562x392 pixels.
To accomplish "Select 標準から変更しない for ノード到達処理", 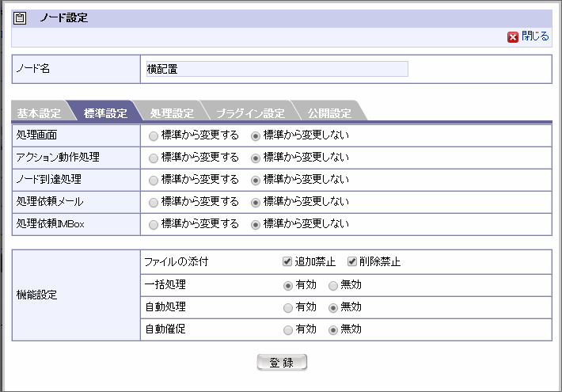I will click(255, 181).
